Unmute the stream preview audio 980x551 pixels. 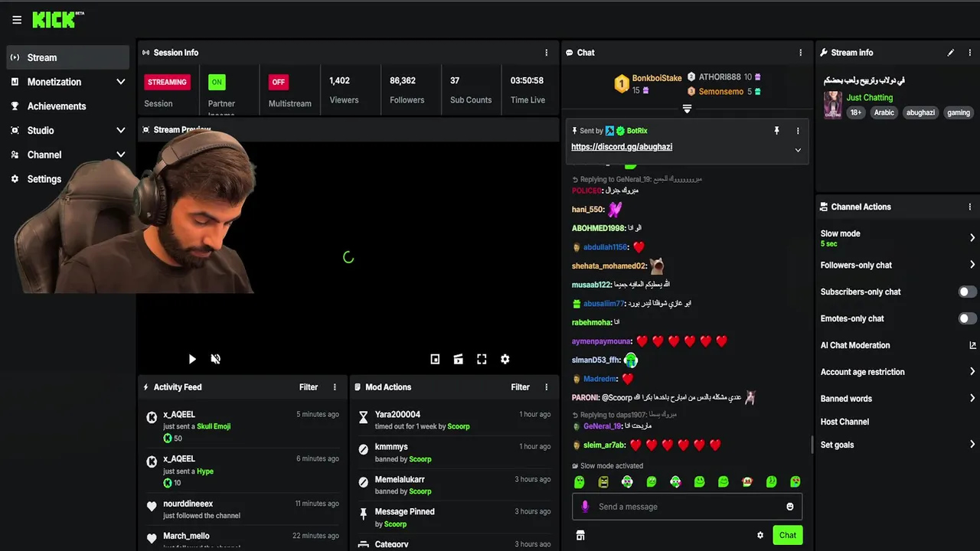[216, 359]
